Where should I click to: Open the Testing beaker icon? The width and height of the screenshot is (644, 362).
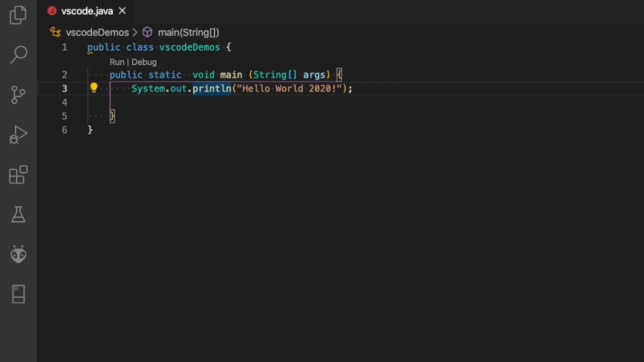(x=18, y=215)
